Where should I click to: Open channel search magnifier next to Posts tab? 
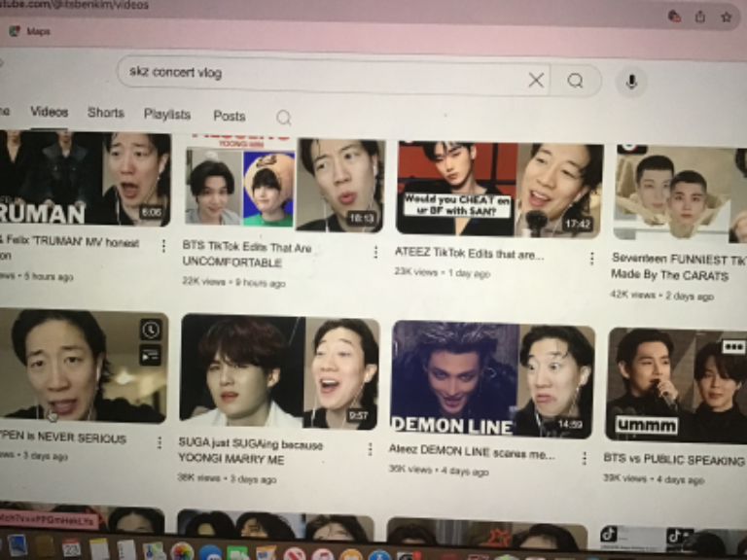283,117
